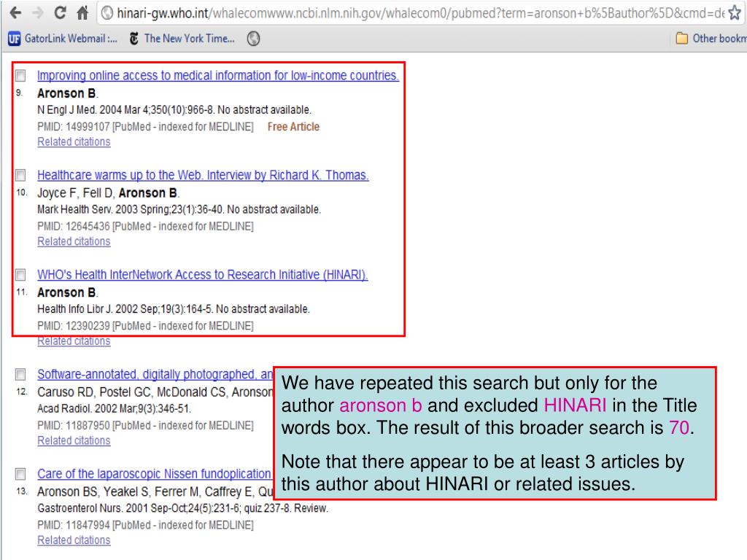The height and width of the screenshot is (560, 747).
Task: Click the 'Free Article' label
Action: pyautogui.click(x=293, y=127)
